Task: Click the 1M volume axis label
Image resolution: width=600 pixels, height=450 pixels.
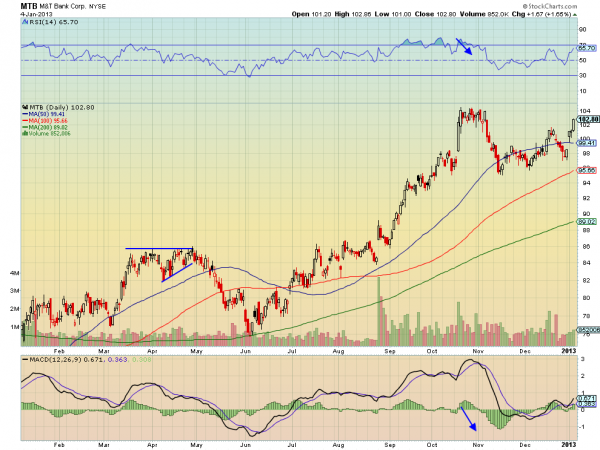Action: [x=15, y=327]
